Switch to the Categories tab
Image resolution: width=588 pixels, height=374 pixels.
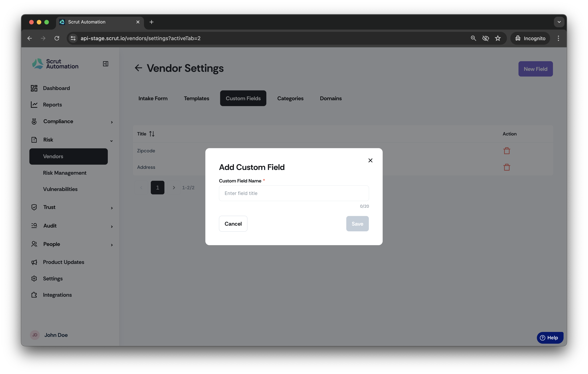290,99
